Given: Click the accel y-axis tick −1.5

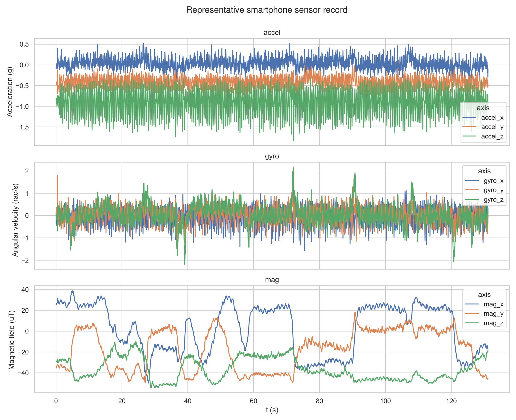Looking at the screenshot, I should click(22, 127).
